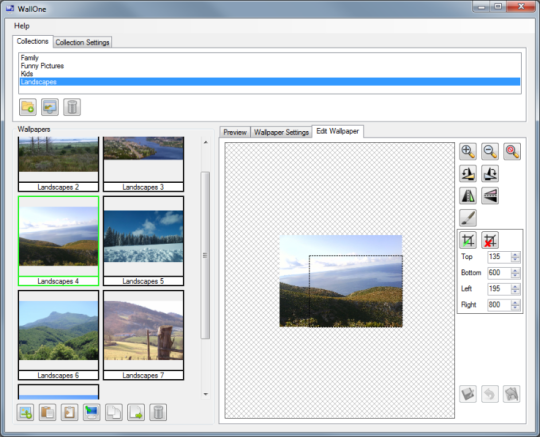The height and width of the screenshot is (437, 540).
Task: Cancel the crop with the red X icon
Action: 490,240
